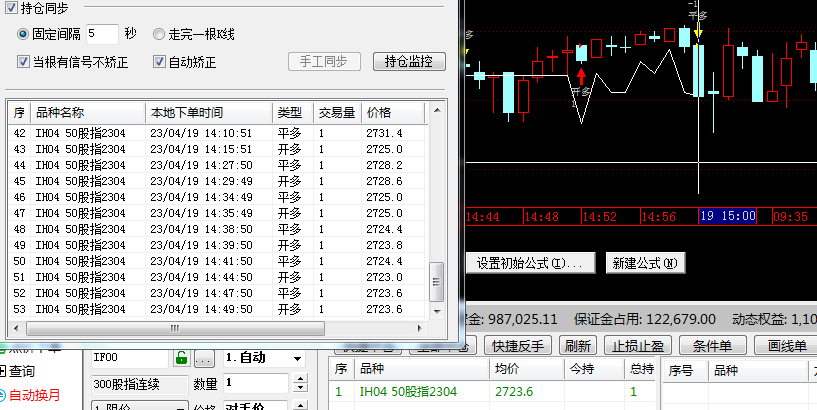Select IH04 50股指2304 position row
Image resolution: width=817 pixels, height=410 pixels.
tap(493, 391)
